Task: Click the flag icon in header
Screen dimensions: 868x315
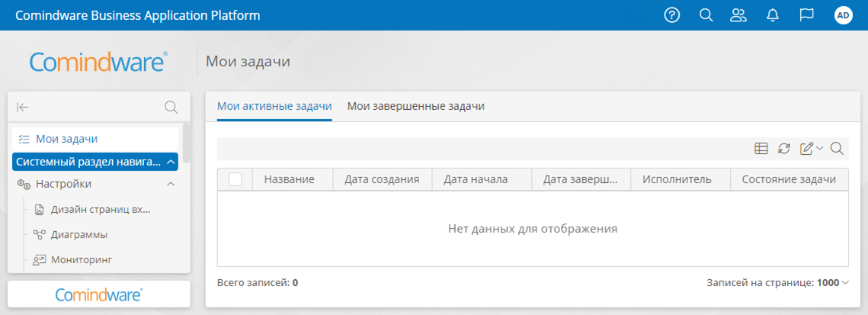Action: pos(806,15)
